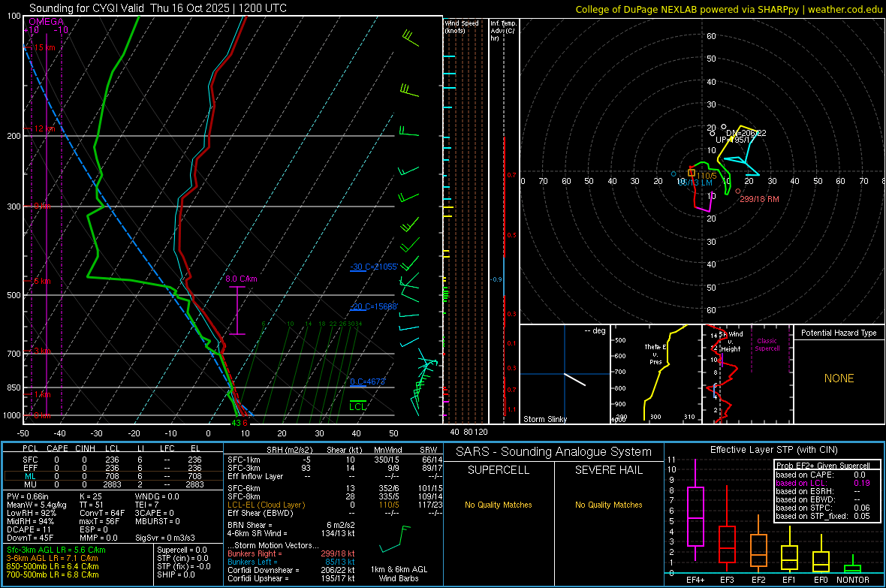The image size is (886, 588).
Task: Click the -30 C=21055' level label
Action: (x=374, y=267)
